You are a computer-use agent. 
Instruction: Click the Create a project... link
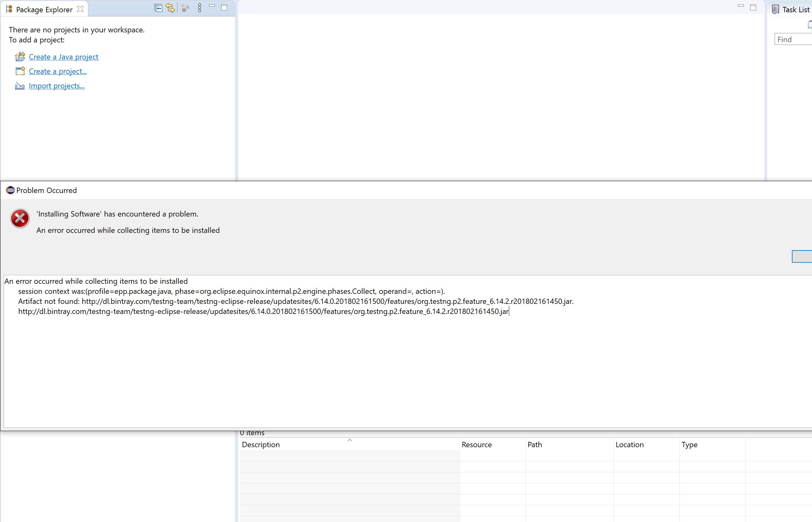tap(58, 72)
